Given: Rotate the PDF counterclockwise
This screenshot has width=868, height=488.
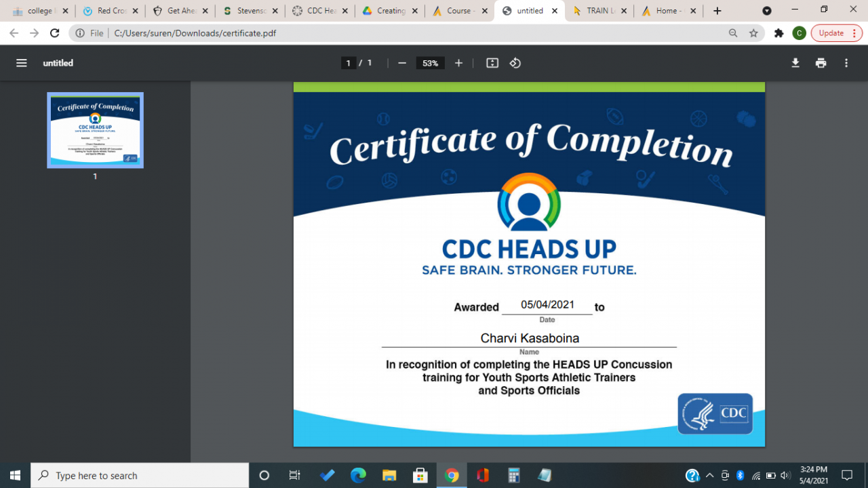Looking at the screenshot, I should click(x=515, y=63).
